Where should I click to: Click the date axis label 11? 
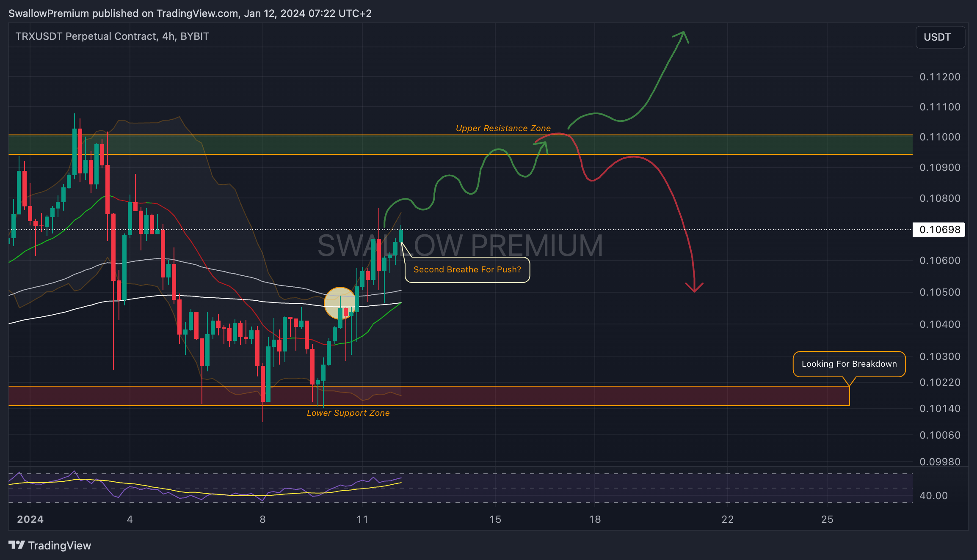(362, 519)
